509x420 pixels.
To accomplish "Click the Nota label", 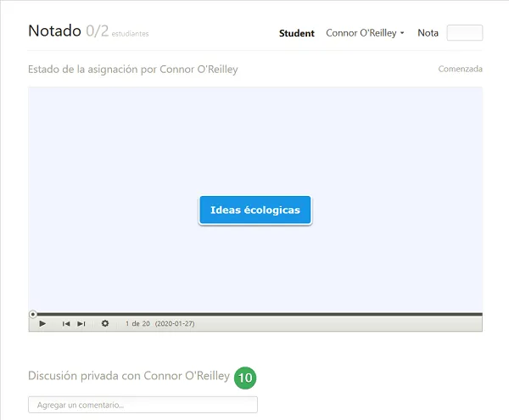I will (428, 33).
